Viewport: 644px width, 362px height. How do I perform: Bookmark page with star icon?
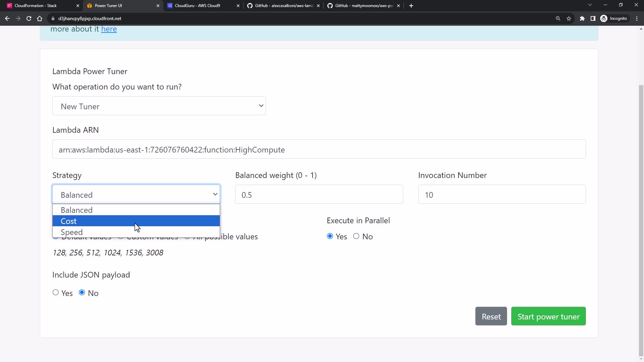tap(569, 18)
